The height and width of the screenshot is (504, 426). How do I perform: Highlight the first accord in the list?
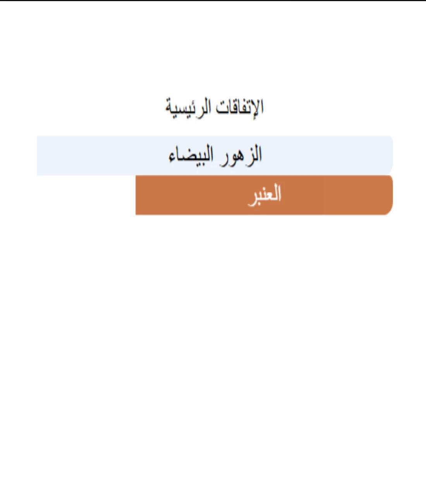click(215, 155)
